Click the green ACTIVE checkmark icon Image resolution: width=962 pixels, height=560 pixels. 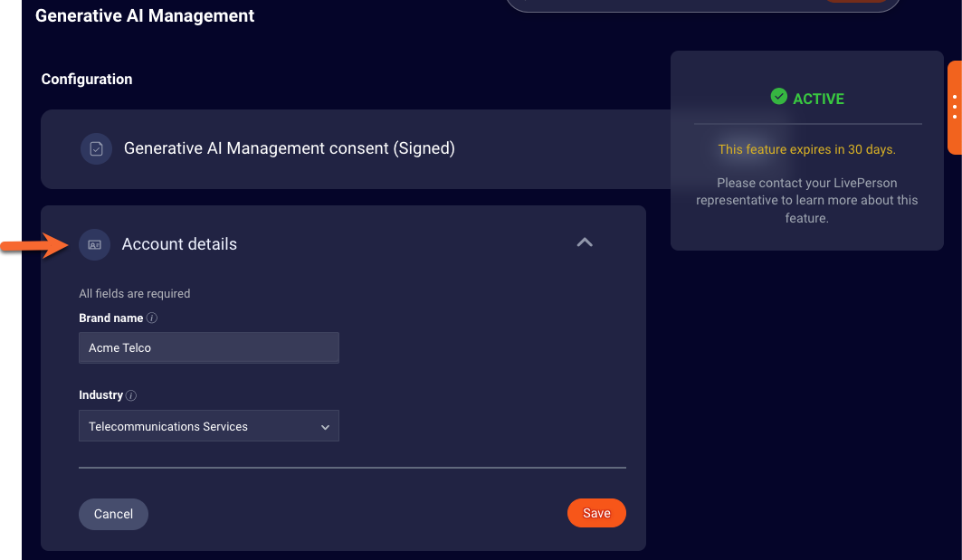click(x=777, y=96)
